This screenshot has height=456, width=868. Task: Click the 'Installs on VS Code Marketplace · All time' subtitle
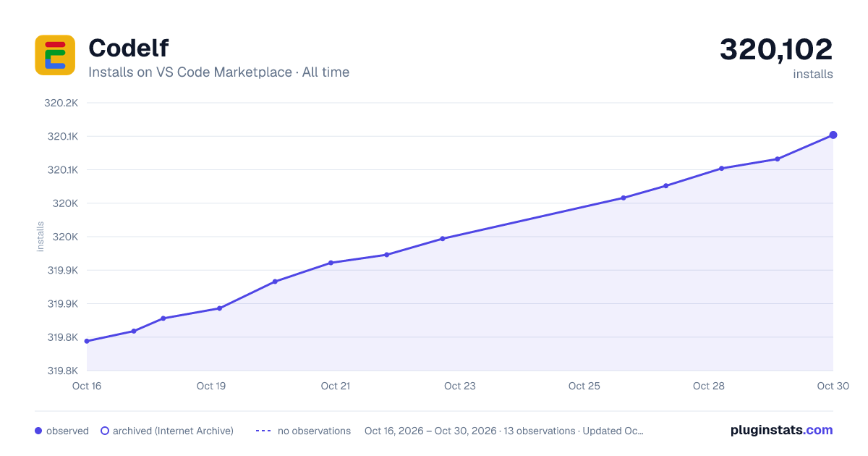(218, 72)
